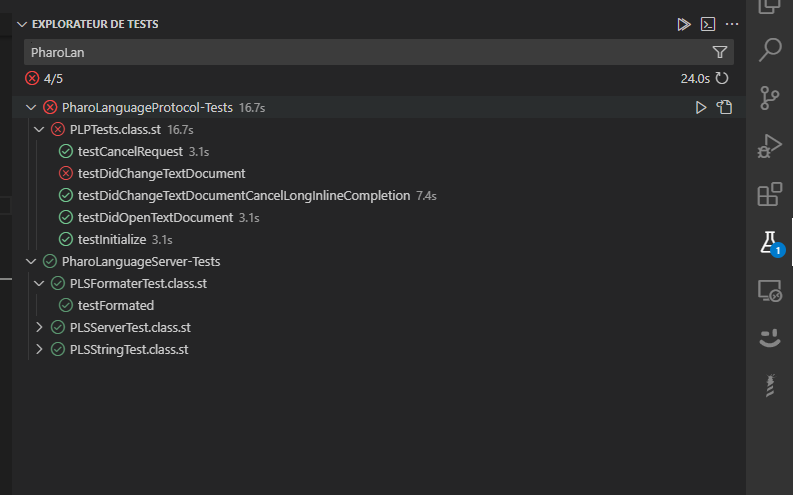Open the test filter funnel icon
Image resolution: width=793 pixels, height=495 pixels.
click(720, 52)
